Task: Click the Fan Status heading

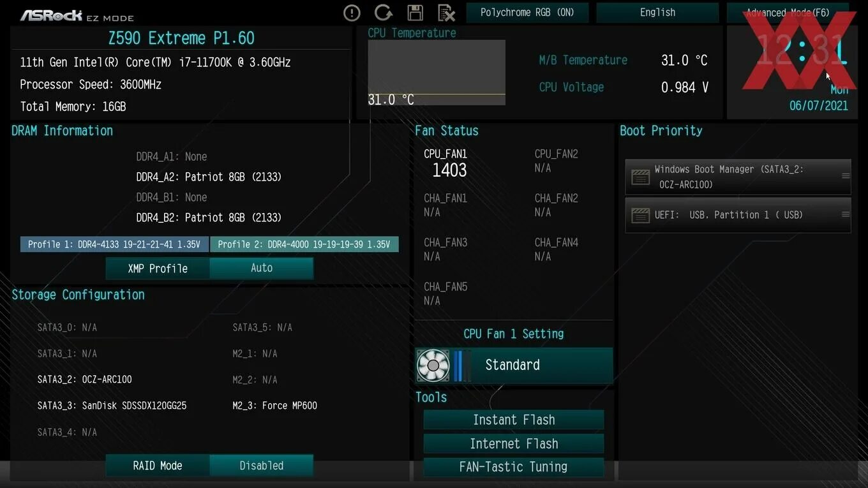Action: (447, 131)
